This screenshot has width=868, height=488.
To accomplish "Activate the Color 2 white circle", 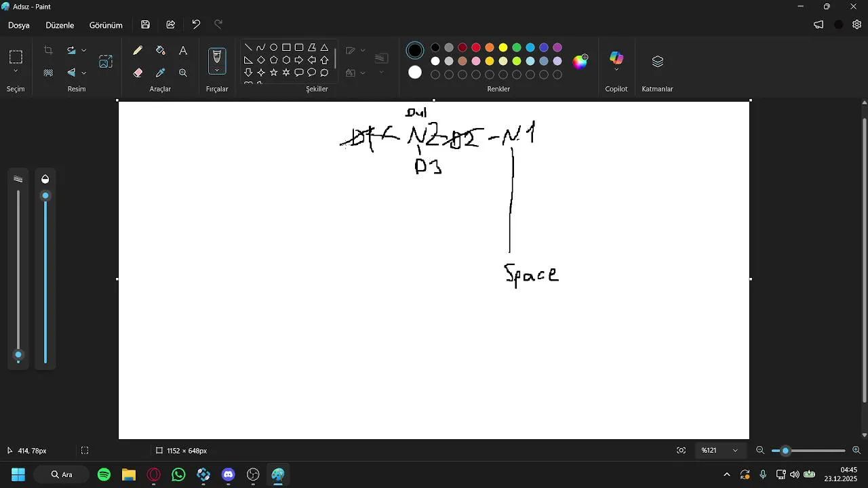I will (415, 73).
